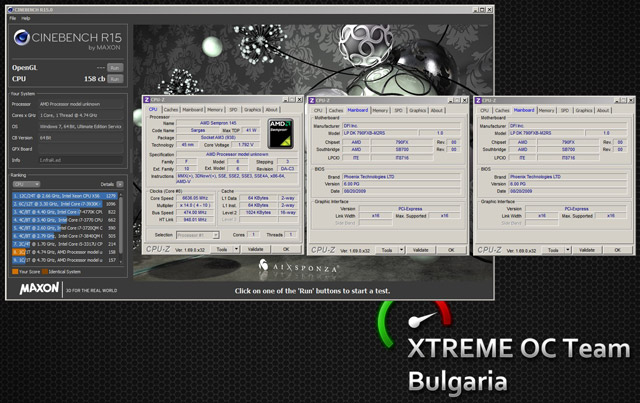This screenshot has width=640, height=403.
Task: Click the Cinebench title bar app icon
Action: coord(10,9)
